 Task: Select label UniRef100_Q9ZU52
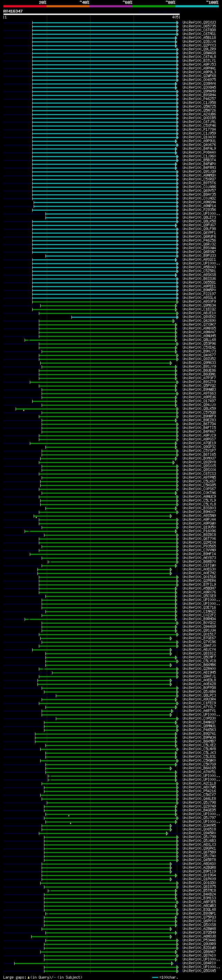pyautogui.click(x=199, y=359)
